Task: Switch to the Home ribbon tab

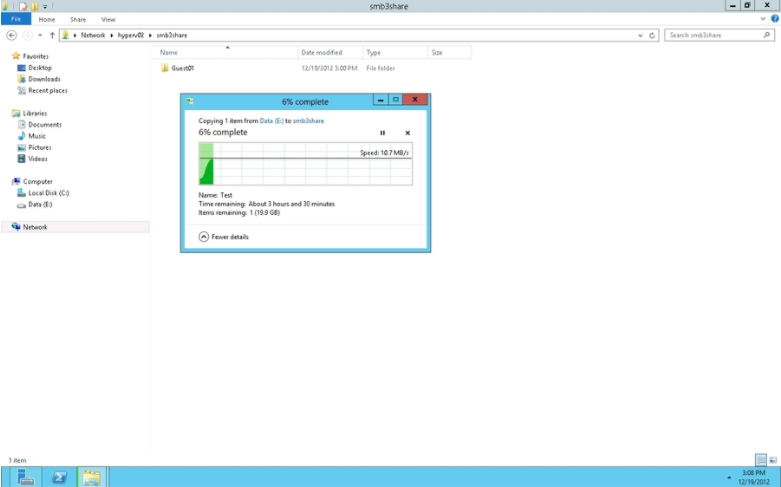Action: [47, 19]
